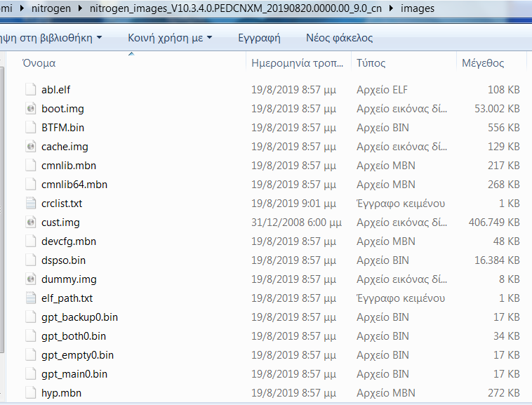This screenshot has height=405, width=532.
Task: Expand breadcrumb arrow before images folder
Action: coord(392,9)
